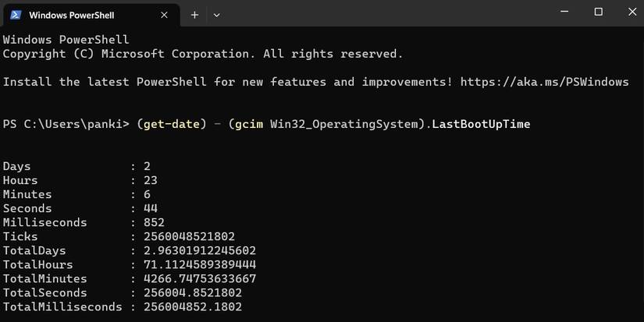Click the PowerShell icon in the tab
Image resolution: width=644 pixels, height=322 pixels.
16,15
